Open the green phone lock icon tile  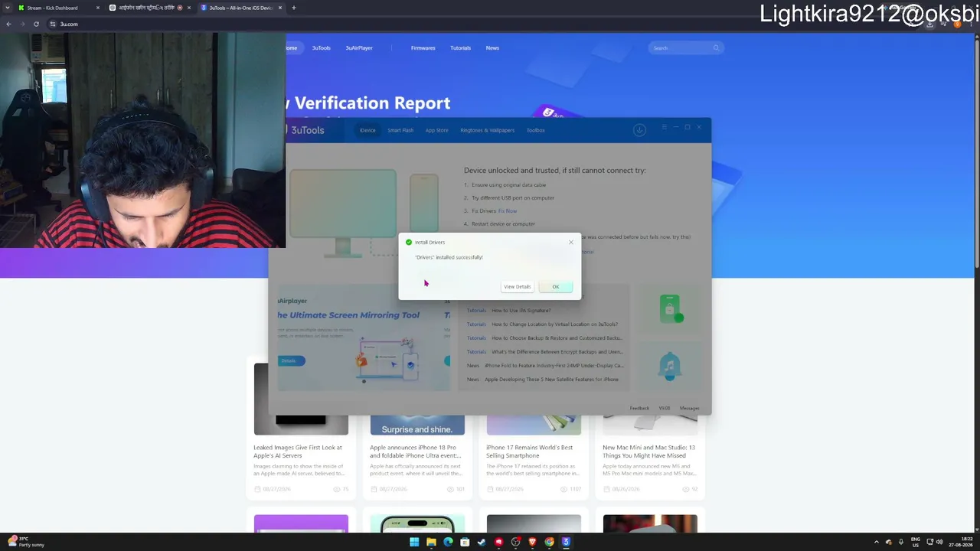[x=670, y=308]
